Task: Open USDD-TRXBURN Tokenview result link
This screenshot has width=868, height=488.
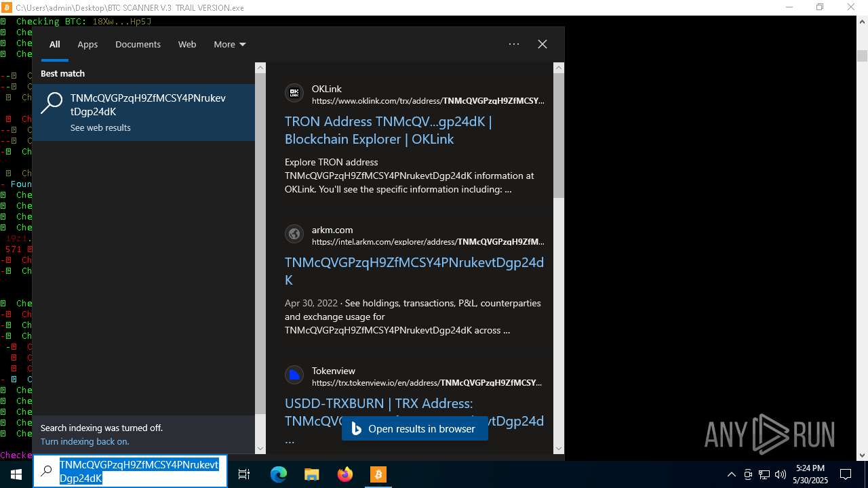Action: point(414,412)
